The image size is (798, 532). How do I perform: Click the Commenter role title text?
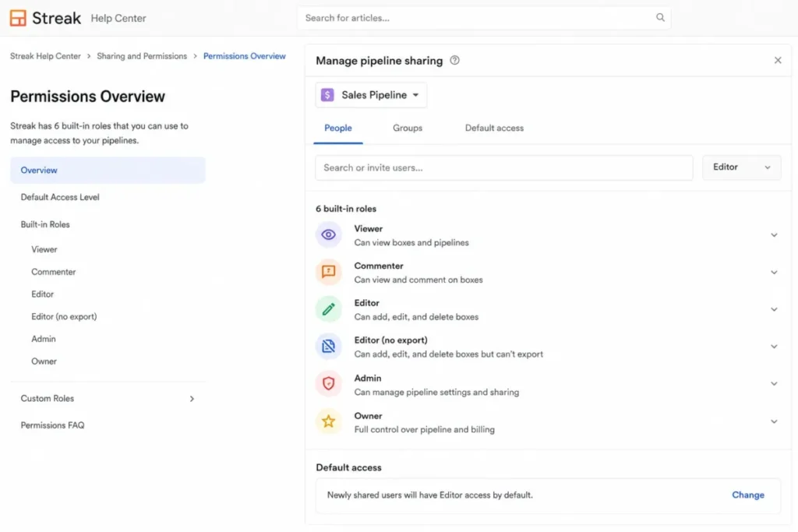(379, 266)
